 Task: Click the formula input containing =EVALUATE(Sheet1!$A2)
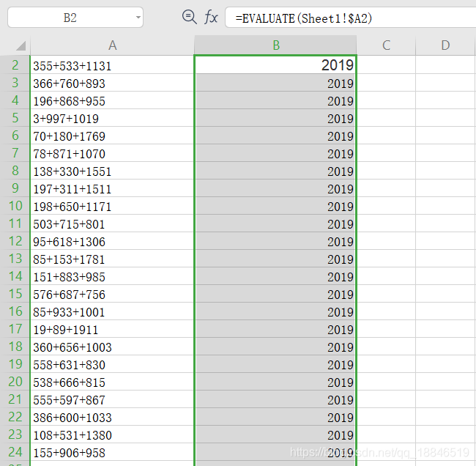coord(350,18)
